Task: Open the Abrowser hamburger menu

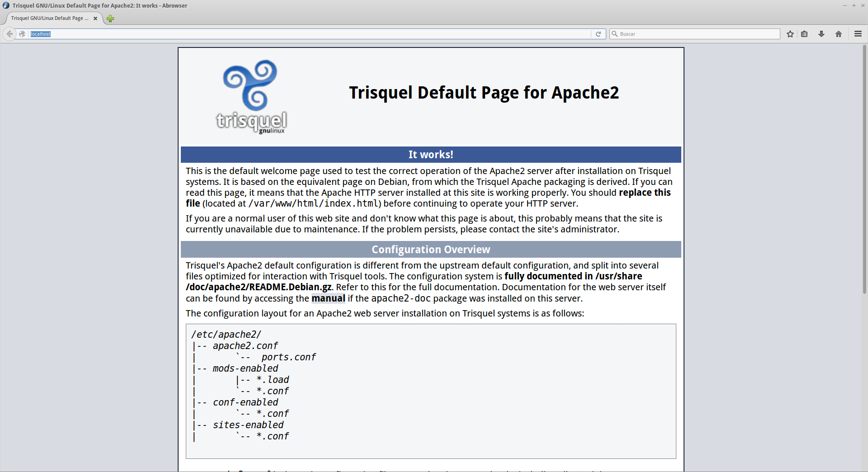Action: click(x=858, y=34)
